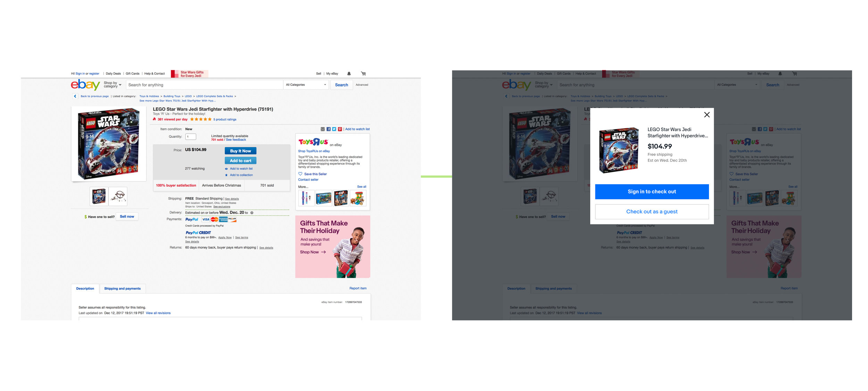Select the Shipping and payments tab

122,288
